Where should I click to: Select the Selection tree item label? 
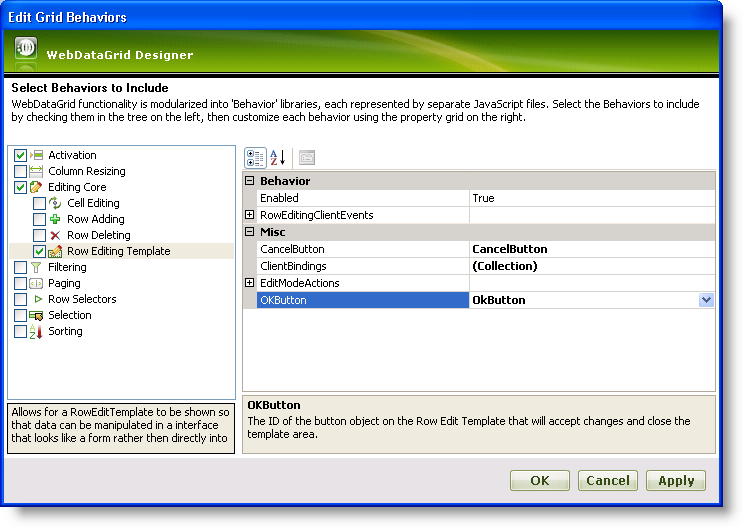click(70, 315)
